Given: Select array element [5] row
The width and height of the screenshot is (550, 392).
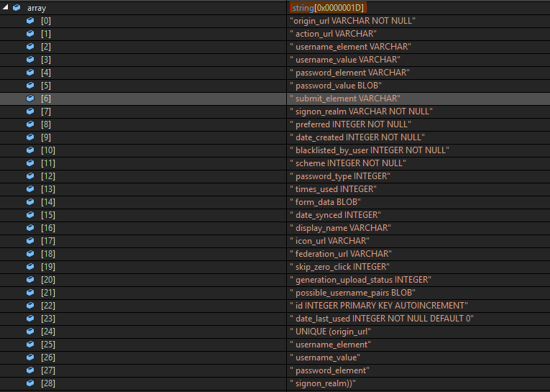Looking at the screenshot, I should pyautogui.click(x=46, y=85).
